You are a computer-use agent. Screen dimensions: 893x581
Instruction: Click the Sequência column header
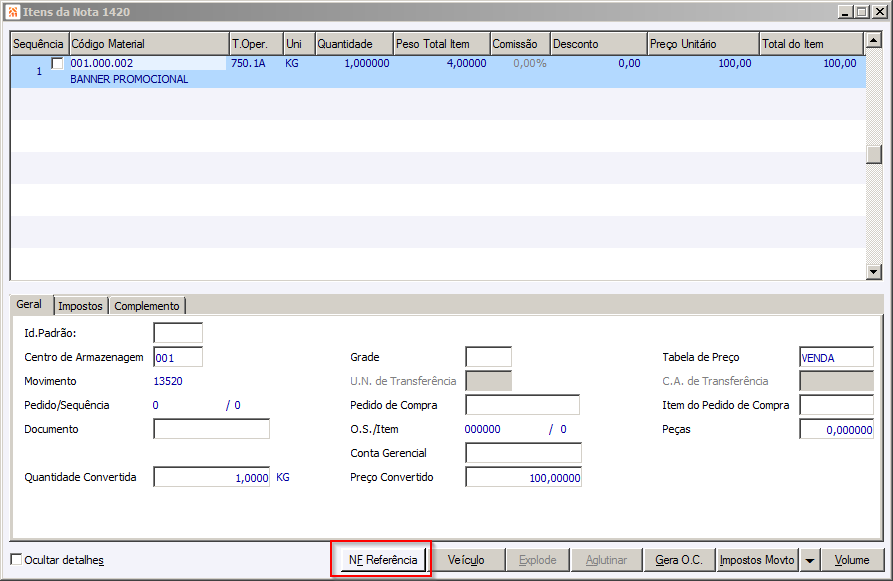coord(39,44)
